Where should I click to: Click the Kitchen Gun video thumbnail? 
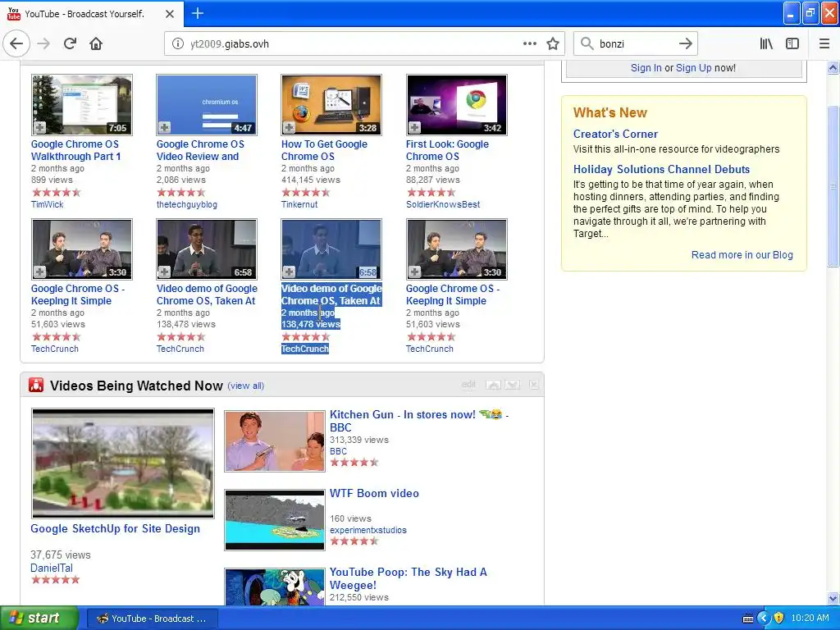point(275,441)
